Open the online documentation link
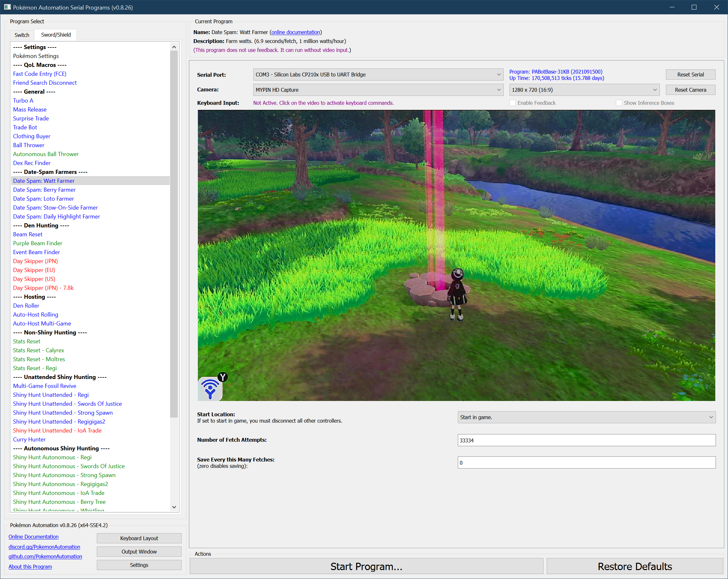Viewport: 728px width, 579px height. coord(295,32)
